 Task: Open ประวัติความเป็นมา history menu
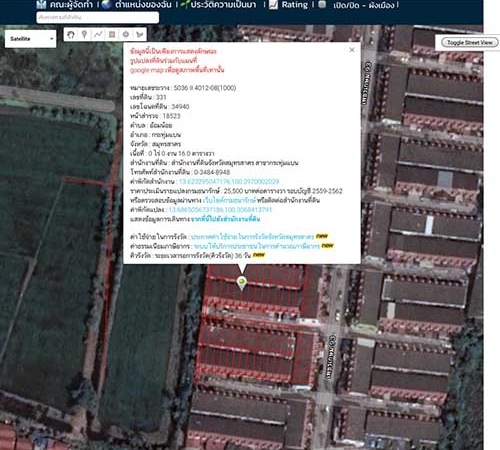click(223, 5)
